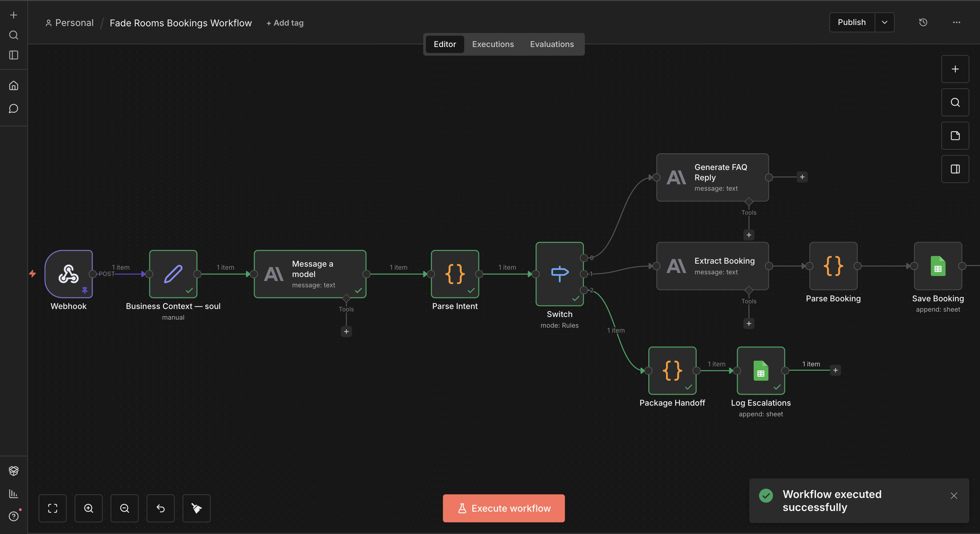980x534 pixels.
Task: Add a tool to Extract Booking node
Action: (749, 324)
